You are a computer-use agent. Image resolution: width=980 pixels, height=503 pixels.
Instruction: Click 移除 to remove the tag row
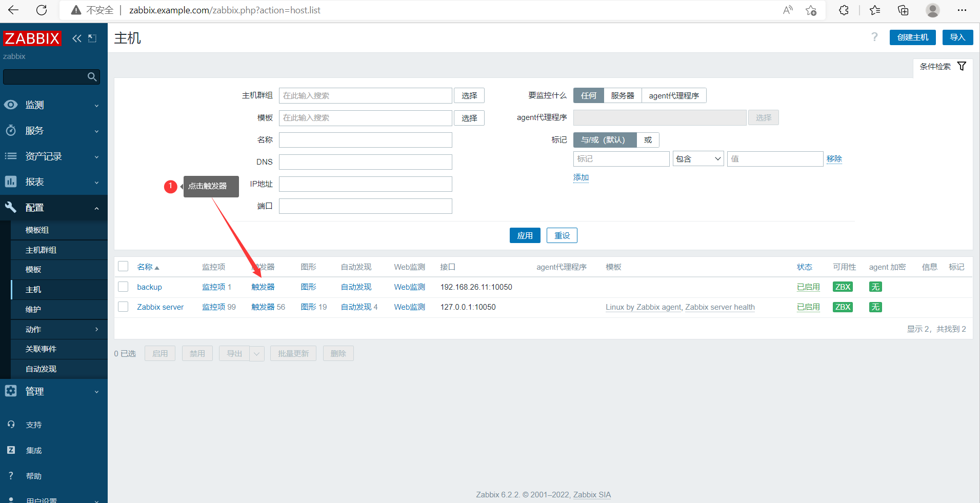coord(834,159)
